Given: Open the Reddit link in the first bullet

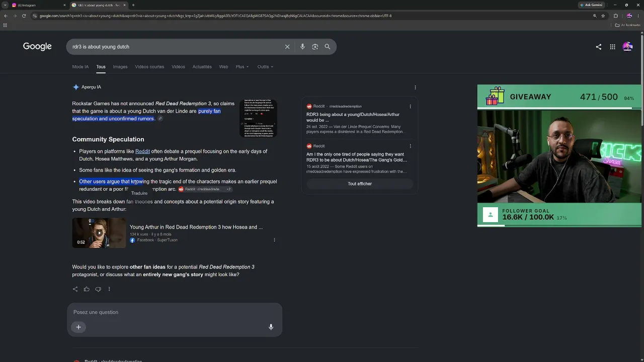Looking at the screenshot, I should [x=142, y=151].
